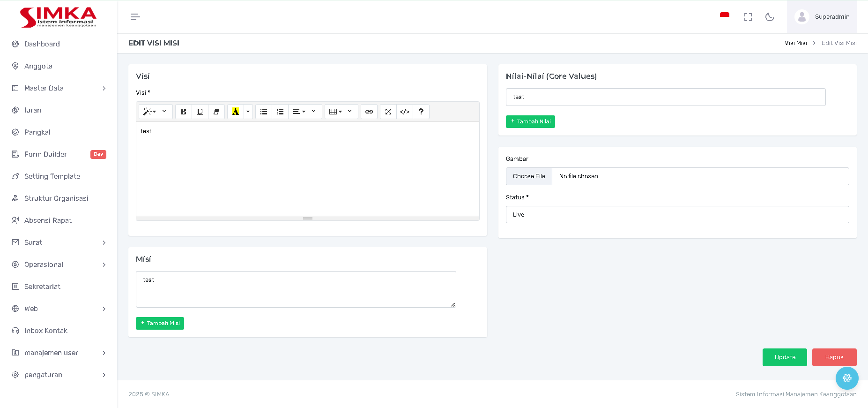Open the table insert dropdown
Viewport: 868px width, 408px height.
pos(341,112)
